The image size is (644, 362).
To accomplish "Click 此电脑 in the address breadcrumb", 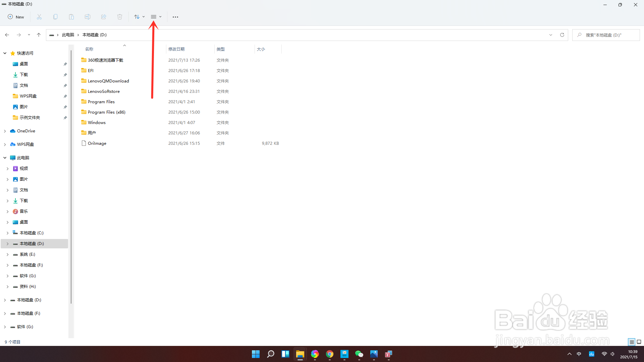I will [x=68, y=35].
